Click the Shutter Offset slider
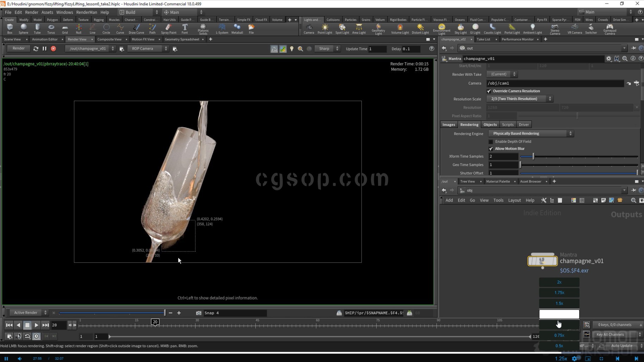Image resolution: width=644 pixels, height=362 pixels. (579, 173)
